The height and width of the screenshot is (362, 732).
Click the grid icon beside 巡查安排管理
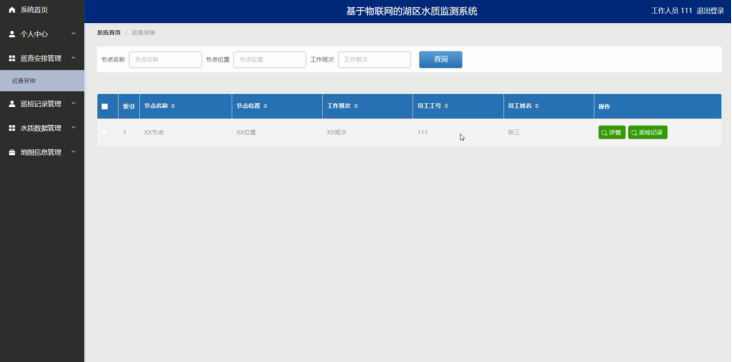tap(12, 58)
